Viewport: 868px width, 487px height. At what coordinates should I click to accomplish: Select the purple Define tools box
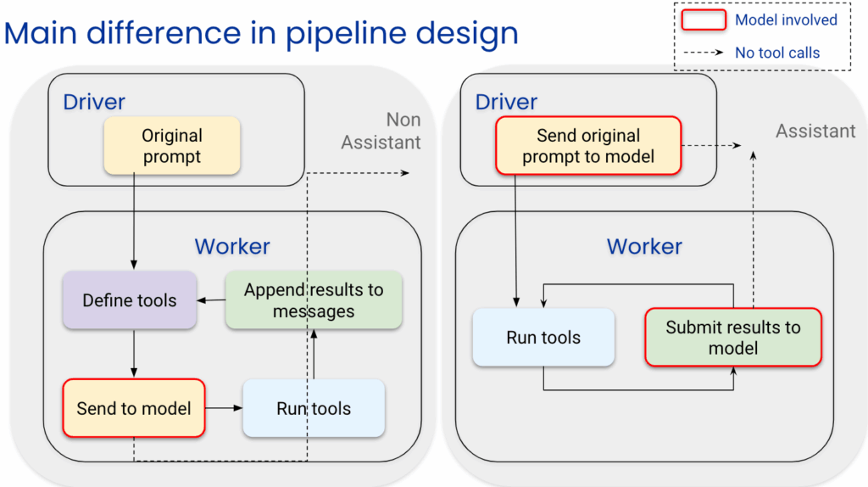click(130, 300)
